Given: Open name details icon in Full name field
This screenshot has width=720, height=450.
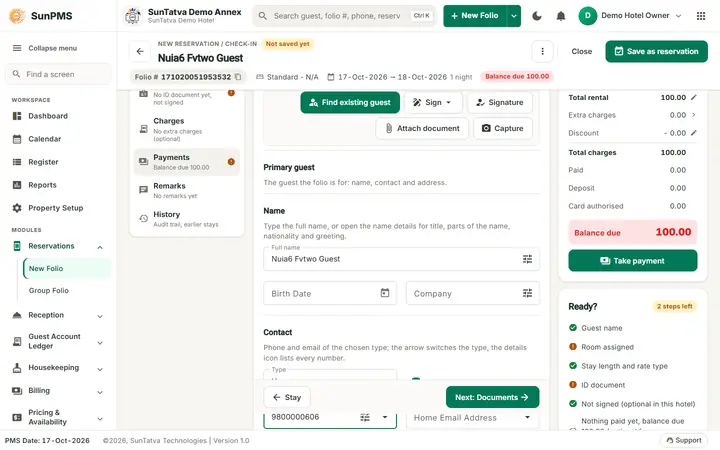Looking at the screenshot, I should [527, 259].
